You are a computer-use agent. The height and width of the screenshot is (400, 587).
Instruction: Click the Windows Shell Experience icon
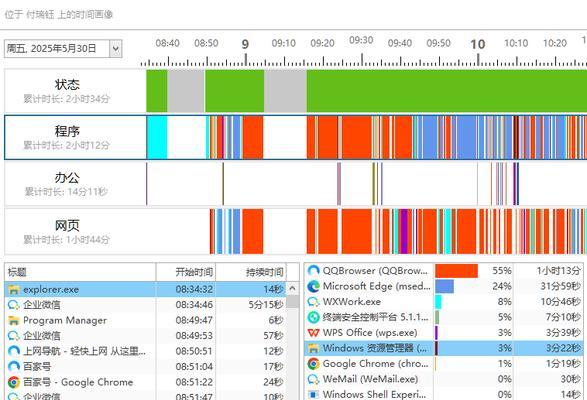point(313,394)
